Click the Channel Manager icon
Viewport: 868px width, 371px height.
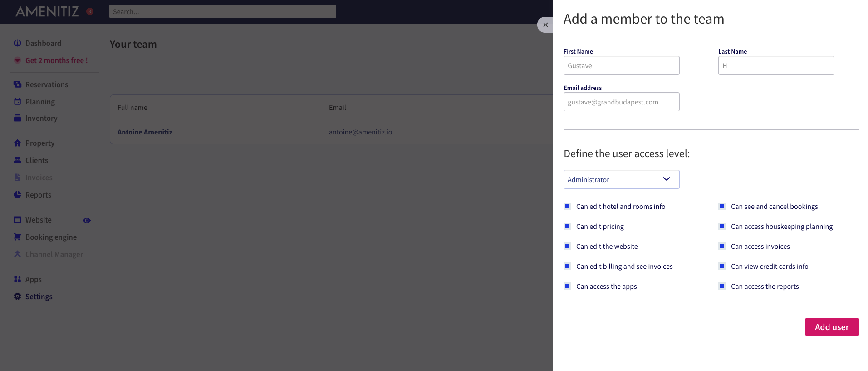coord(17,254)
